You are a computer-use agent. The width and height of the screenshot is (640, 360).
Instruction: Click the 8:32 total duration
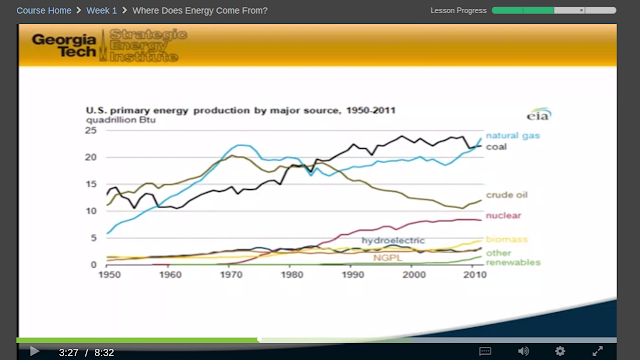click(x=104, y=353)
